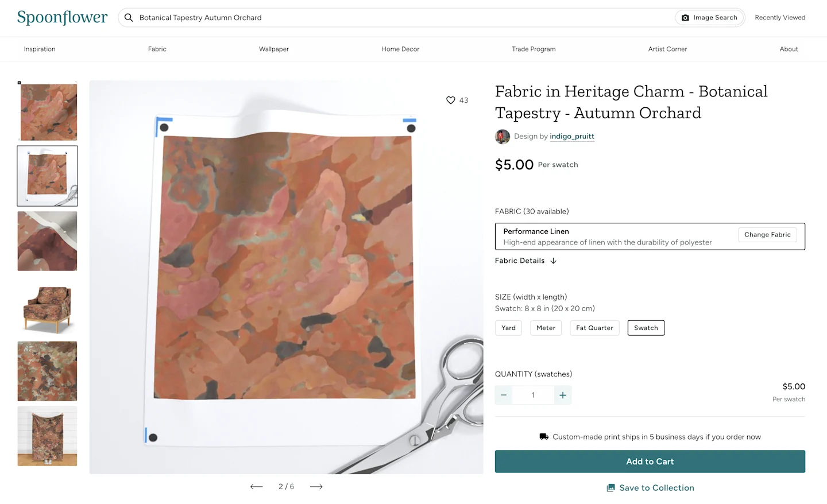Viewport: 827px width, 504px height.
Task: Select the Fat Quarter size option
Action: (594, 328)
